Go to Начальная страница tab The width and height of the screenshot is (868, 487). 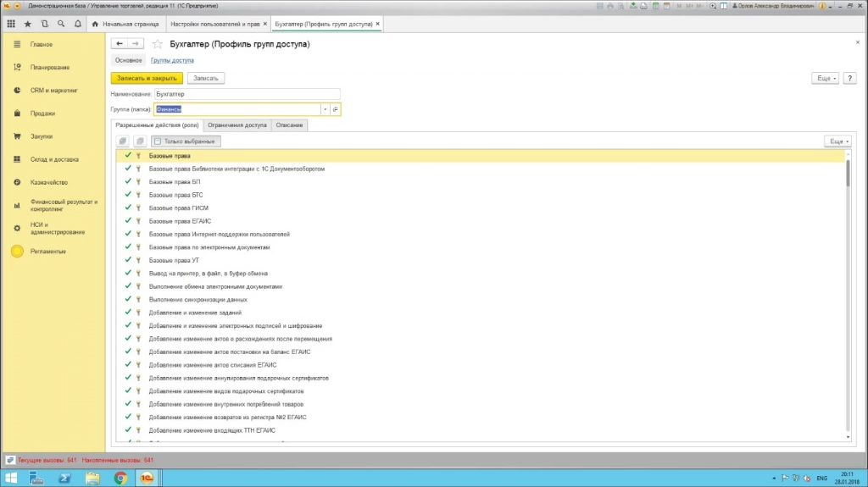click(125, 24)
